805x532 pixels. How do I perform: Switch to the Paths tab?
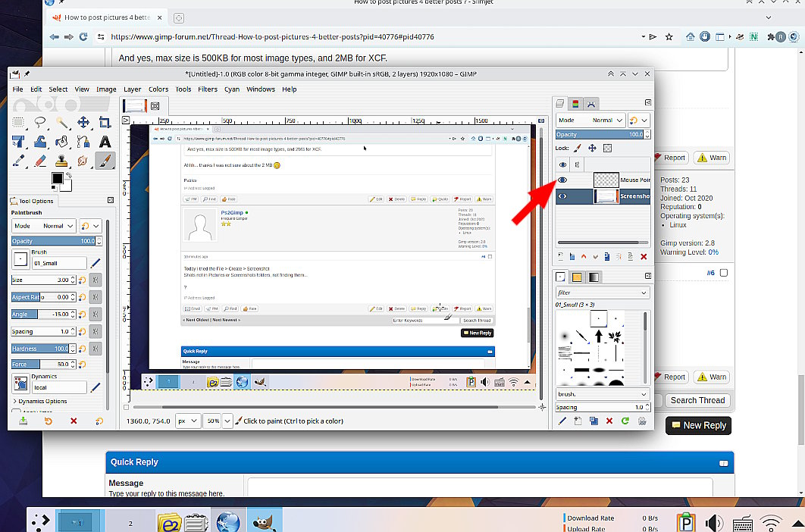click(x=591, y=104)
